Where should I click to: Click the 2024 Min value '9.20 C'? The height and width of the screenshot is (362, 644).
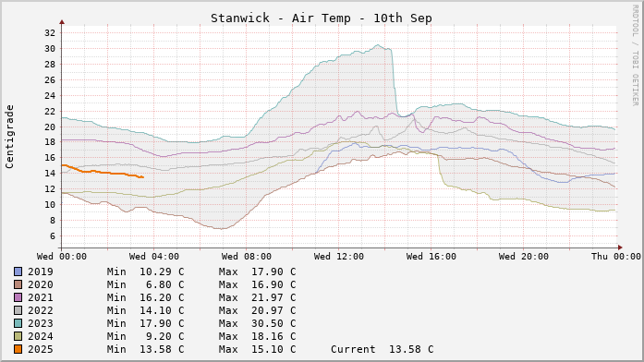click(x=165, y=336)
